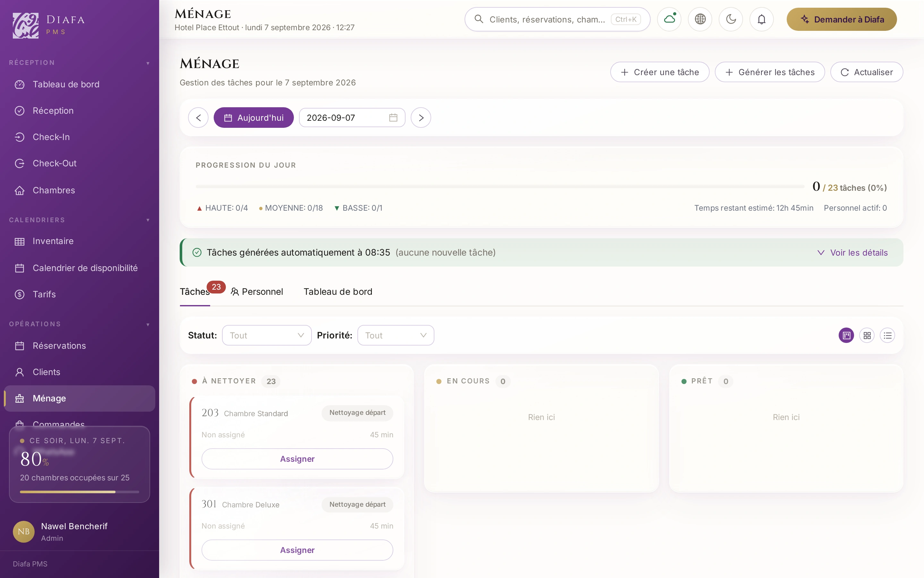This screenshot has width=924, height=578.
Task: Open Réception in sidebar
Action: (80, 110)
